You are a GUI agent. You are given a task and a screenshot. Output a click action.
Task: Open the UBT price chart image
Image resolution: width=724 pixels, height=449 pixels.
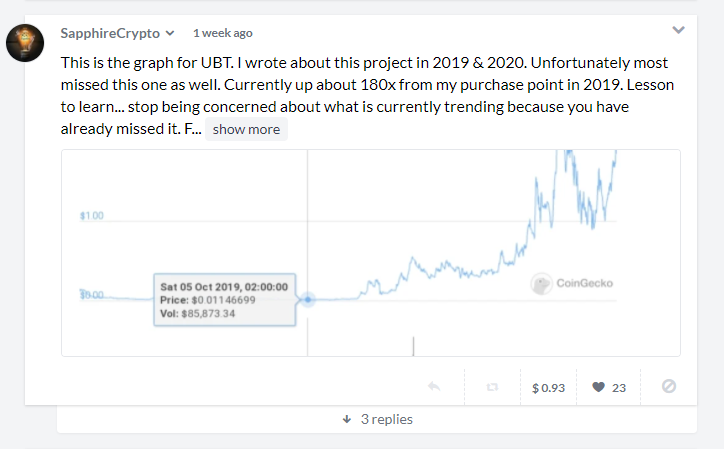tap(371, 253)
